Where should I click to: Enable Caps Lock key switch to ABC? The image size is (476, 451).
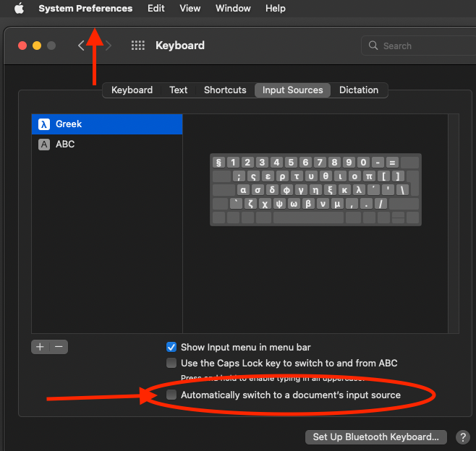[x=171, y=363]
